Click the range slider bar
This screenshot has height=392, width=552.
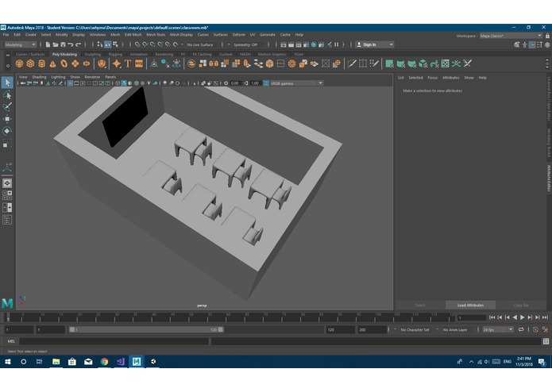click(x=146, y=330)
